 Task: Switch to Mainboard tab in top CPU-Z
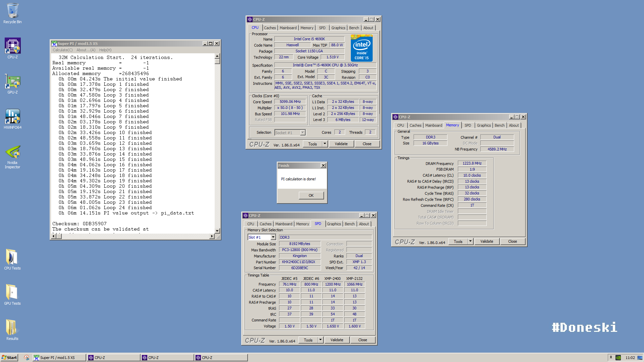(x=288, y=28)
